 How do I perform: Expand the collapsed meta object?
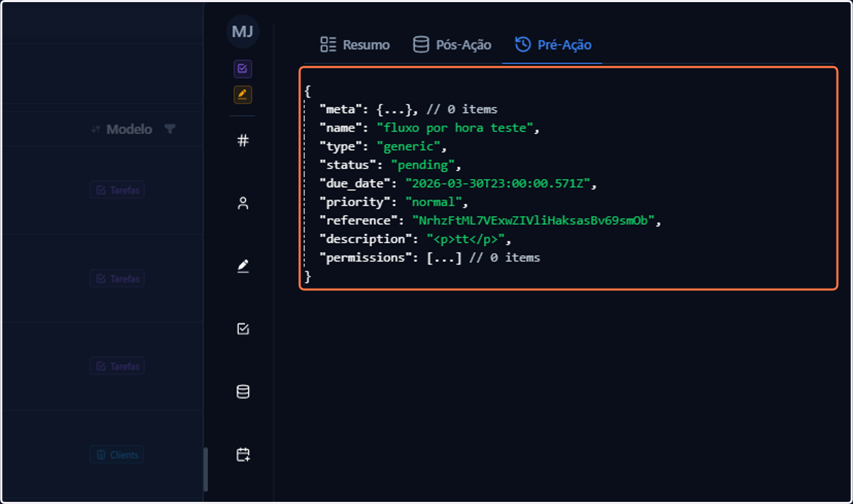tap(394, 109)
